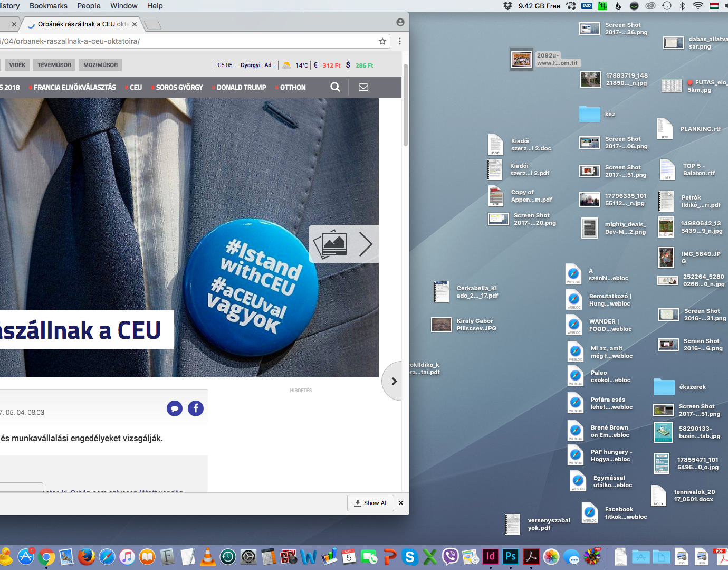Open the Bookmarks menu
This screenshot has height=570, width=728.
pos(49,6)
